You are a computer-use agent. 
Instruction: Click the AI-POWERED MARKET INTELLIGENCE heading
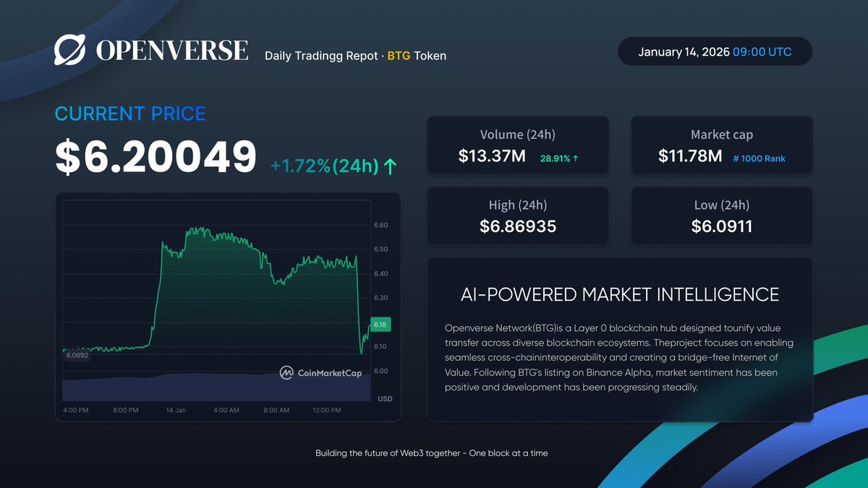(620, 294)
